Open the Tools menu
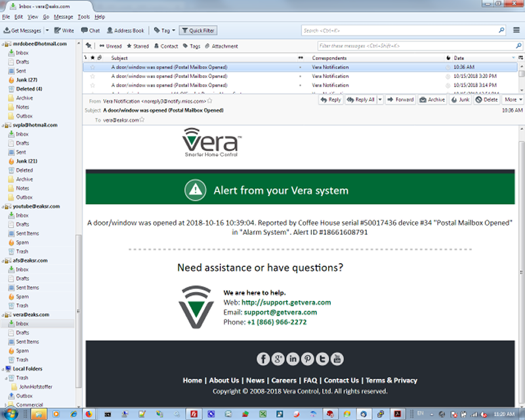Screen dimensions: 525x420 coord(83,16)
